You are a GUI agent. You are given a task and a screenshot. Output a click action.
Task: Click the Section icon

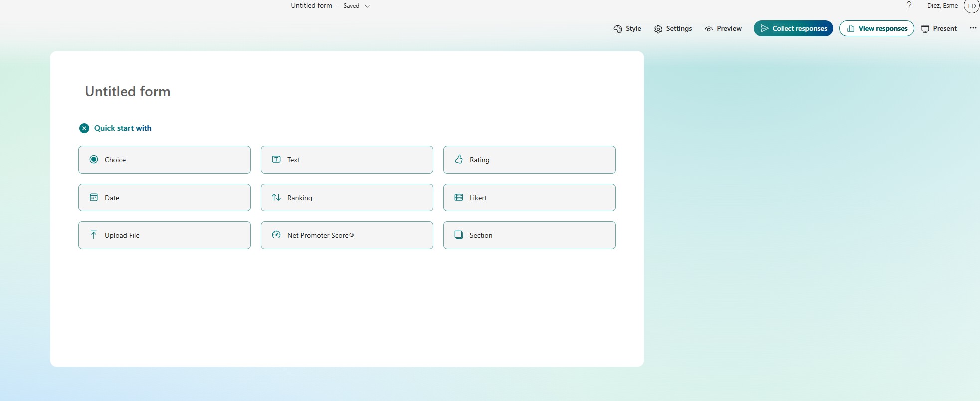click(x=458, y=235)
